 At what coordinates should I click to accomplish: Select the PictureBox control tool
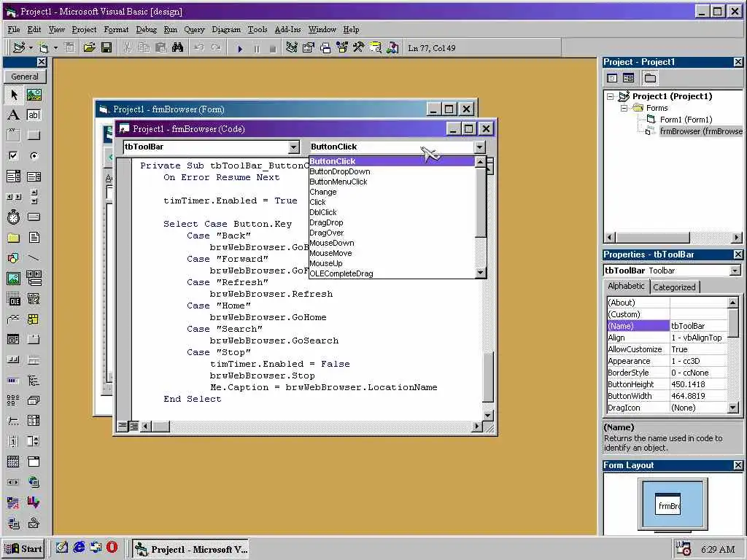[34, 94]
